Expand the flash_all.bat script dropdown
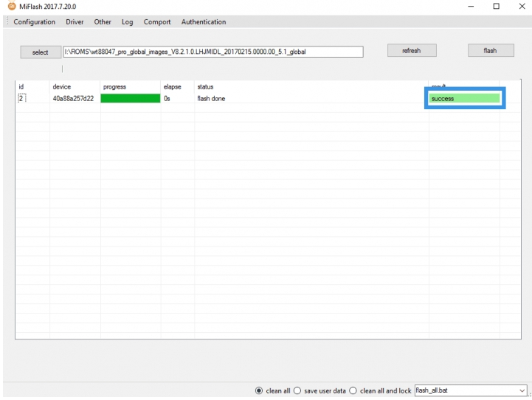 (x=522, y=390)
